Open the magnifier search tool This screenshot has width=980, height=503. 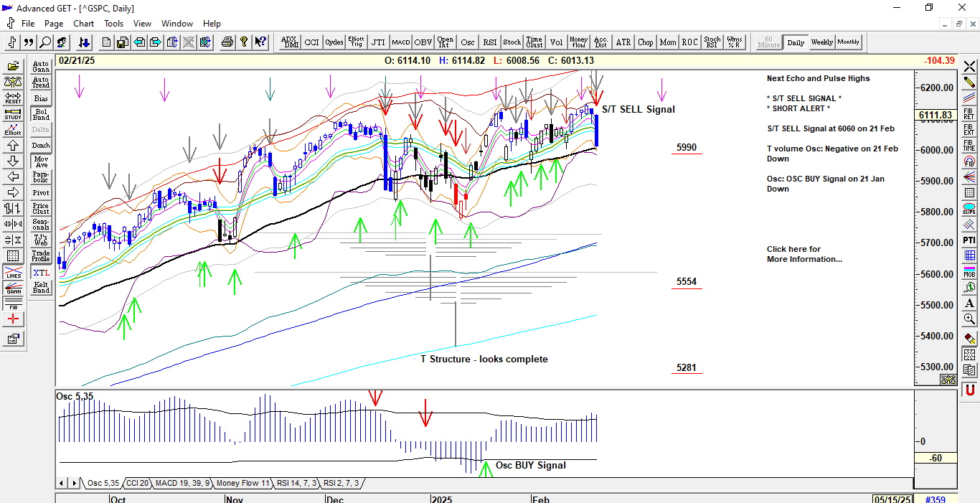click(x=45, y=42)
